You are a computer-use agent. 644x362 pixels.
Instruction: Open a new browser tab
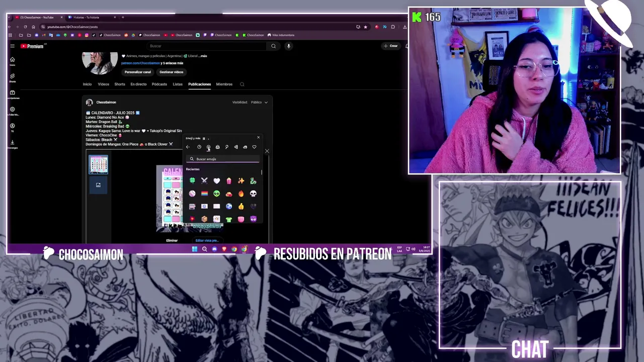point(123,17)
